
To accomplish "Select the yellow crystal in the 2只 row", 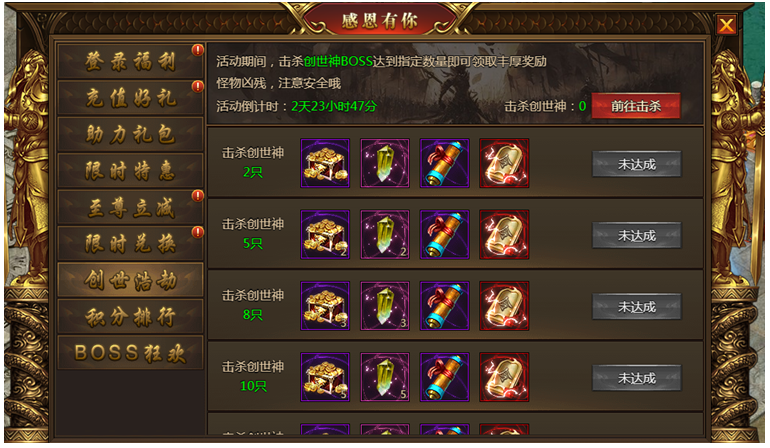I will point(385,163).
